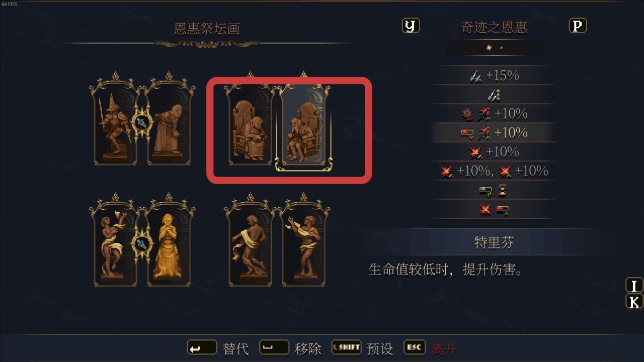Click the 移除 remove button
644x362 pixels.
[x=290, y=348]
